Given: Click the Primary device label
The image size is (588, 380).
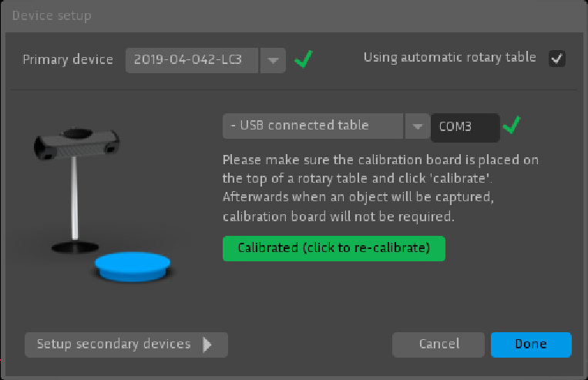Looking at the screenshot, I should [68, 59].
